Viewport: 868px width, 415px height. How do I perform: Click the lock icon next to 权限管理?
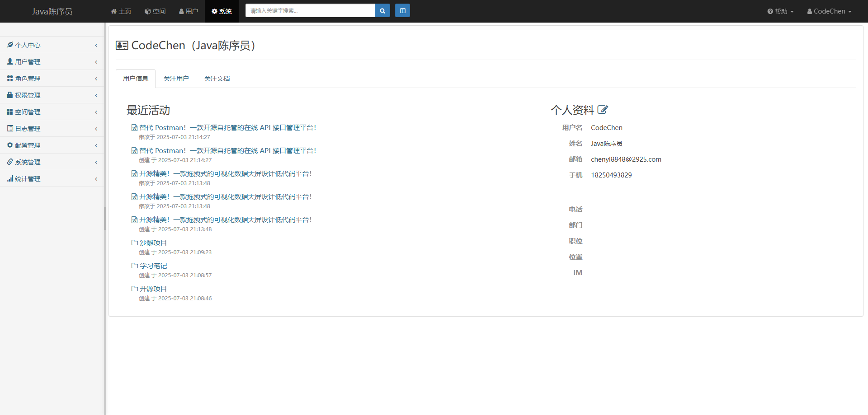[10, 95]
